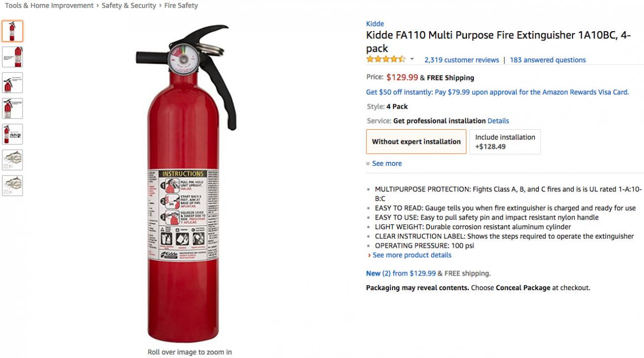Screen dimensions: 644x358
Task: Select the first highlighted extinguisher thumbnail
Action: point(13,31)
